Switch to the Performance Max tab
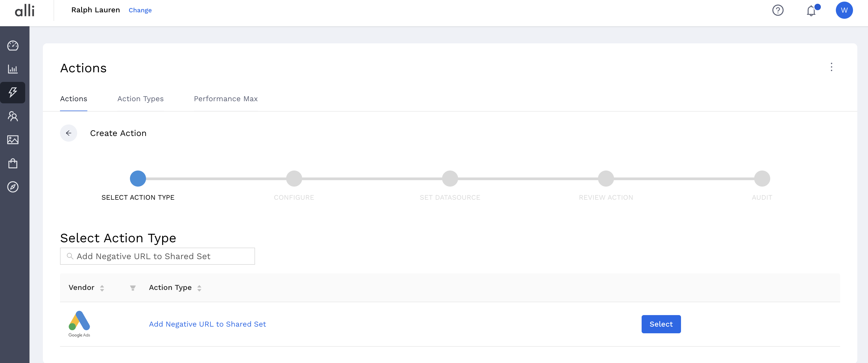Viewport: 868px width, 363px height. [x=225, y=99]
